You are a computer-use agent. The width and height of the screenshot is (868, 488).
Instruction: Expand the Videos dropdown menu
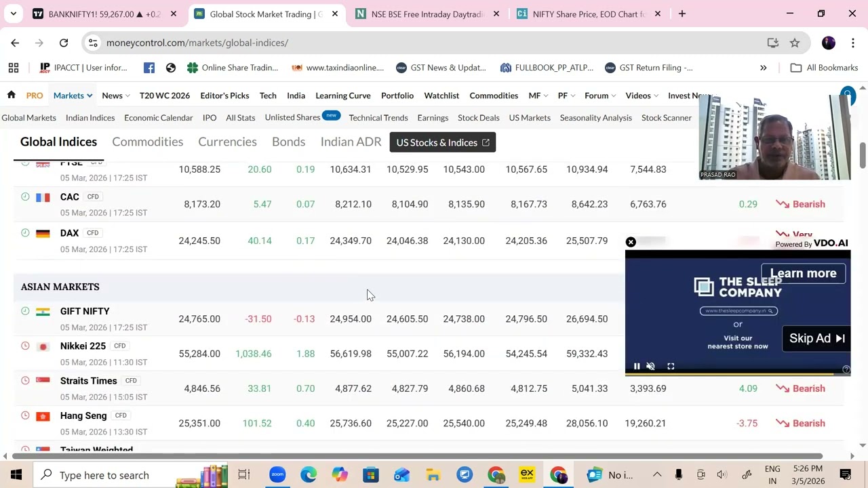[642, 96]
